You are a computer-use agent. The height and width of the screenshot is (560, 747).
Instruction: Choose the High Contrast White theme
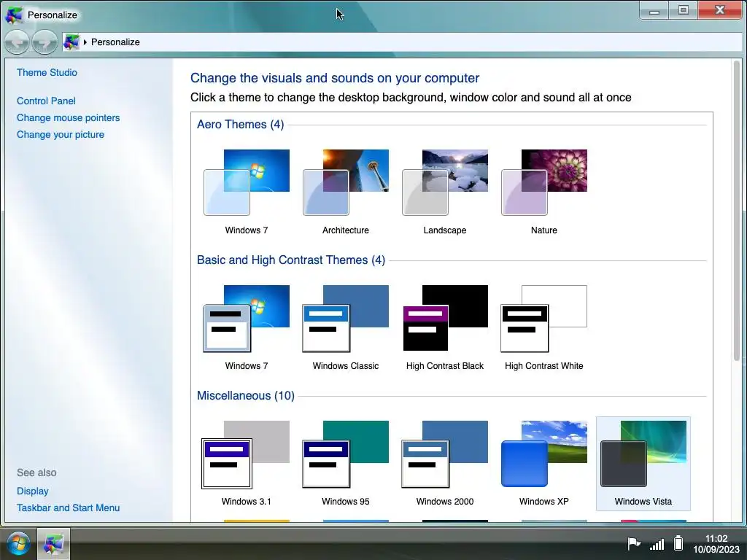(x=544, y=327)
